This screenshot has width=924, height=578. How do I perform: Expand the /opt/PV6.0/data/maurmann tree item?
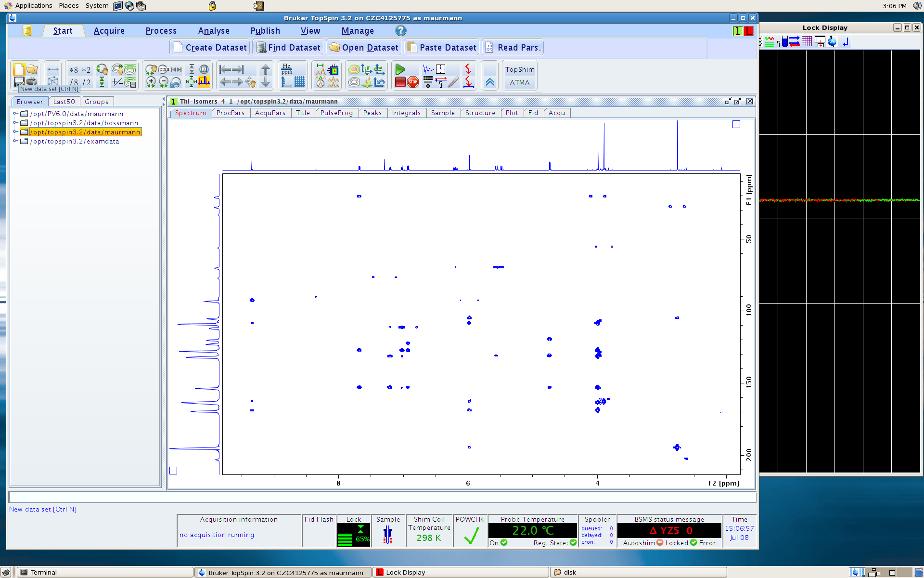click(14, 113)
